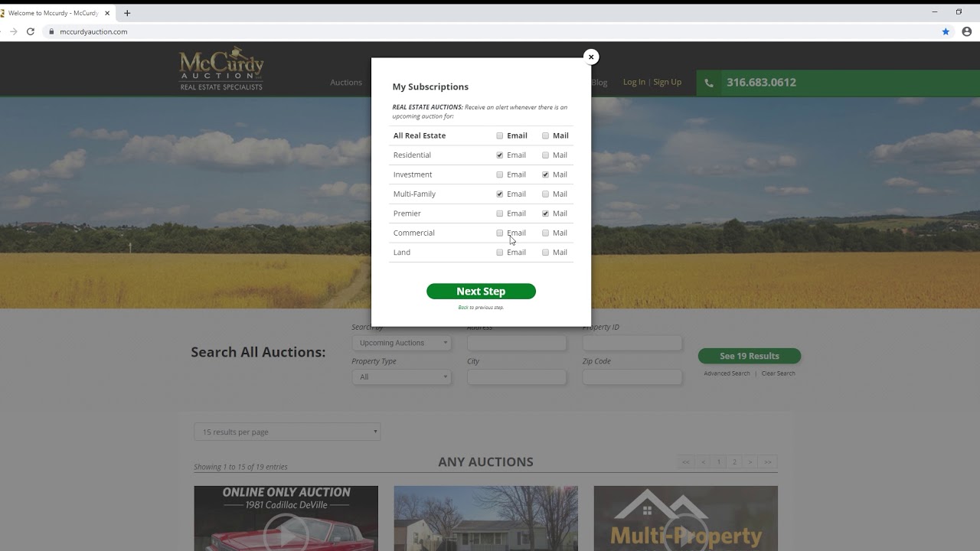Click the City input field
This screenshot has width=980, height=551.
pos(517,377)
